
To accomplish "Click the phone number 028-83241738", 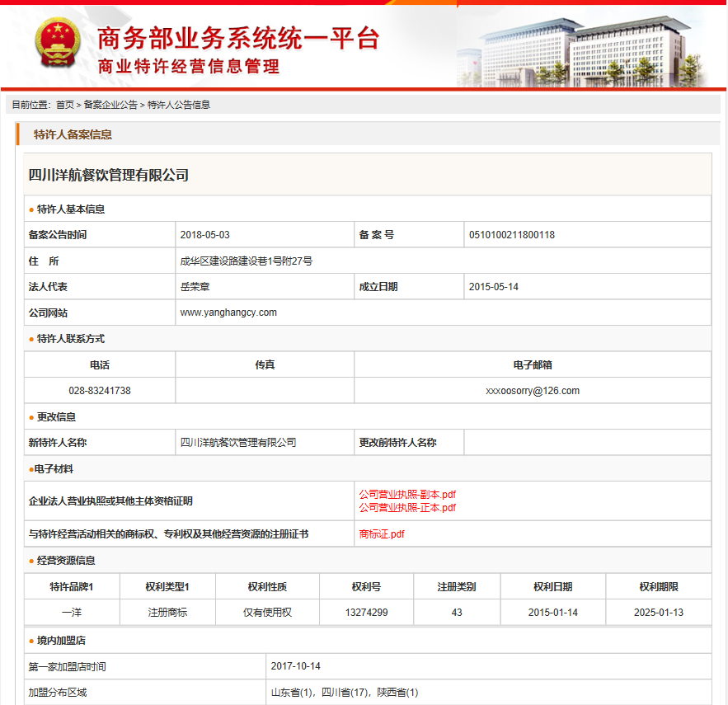I will coord(100,391).
